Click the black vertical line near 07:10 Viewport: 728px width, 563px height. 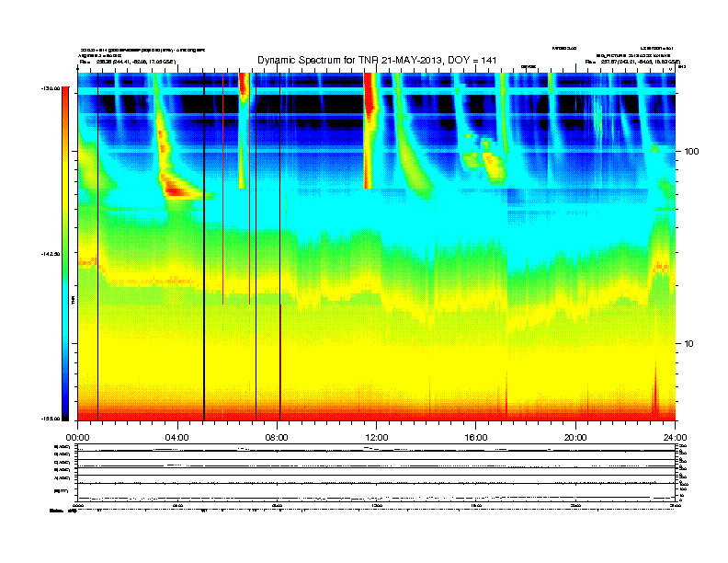pos(256,247)
